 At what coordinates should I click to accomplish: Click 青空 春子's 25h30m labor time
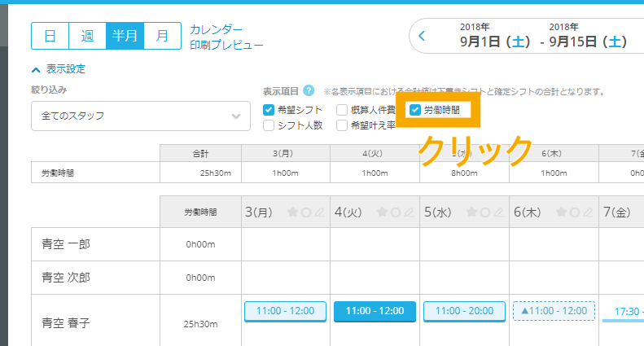200,324
